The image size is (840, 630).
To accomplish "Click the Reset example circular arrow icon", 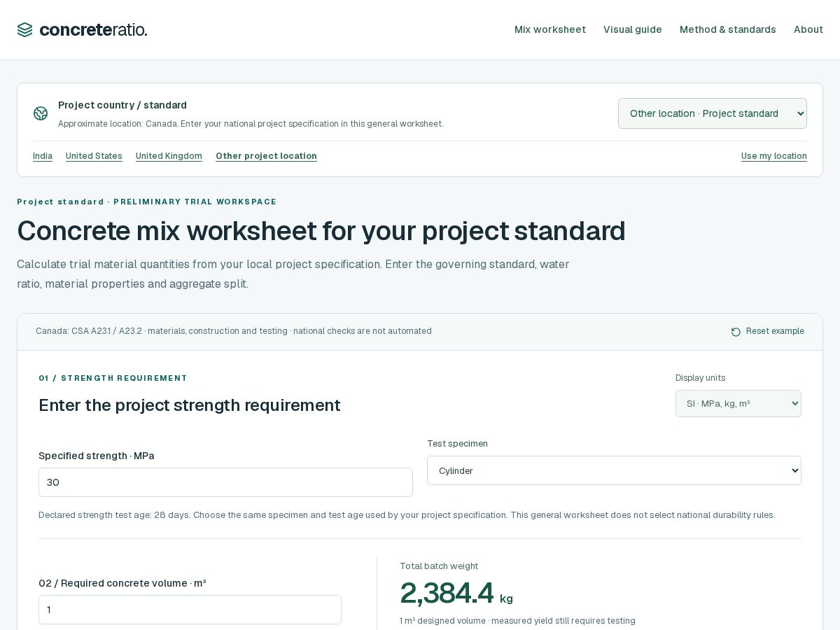I will pyautogui.click(x=736, y=332).
